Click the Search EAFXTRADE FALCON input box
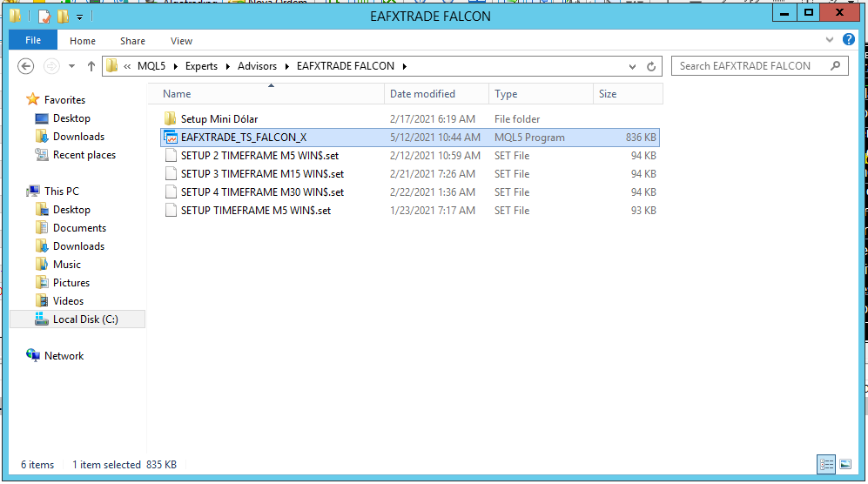Image resolution: width=868 pixels, height=484 pixels. click(749, 66)
